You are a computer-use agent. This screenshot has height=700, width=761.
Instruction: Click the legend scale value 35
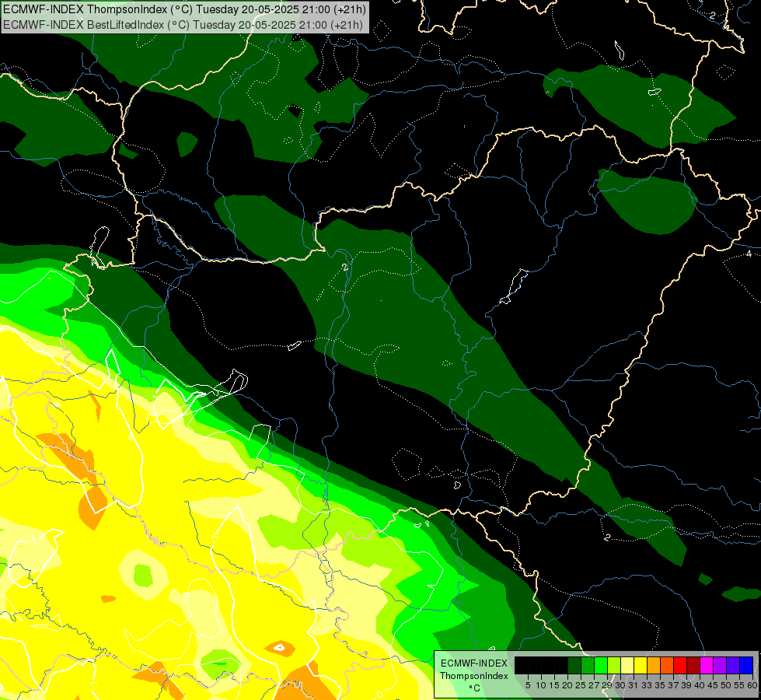[x=660, y=685]
